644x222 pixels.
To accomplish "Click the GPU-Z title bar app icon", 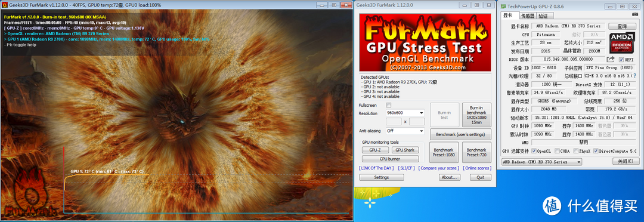I will [x=503, y=6].
